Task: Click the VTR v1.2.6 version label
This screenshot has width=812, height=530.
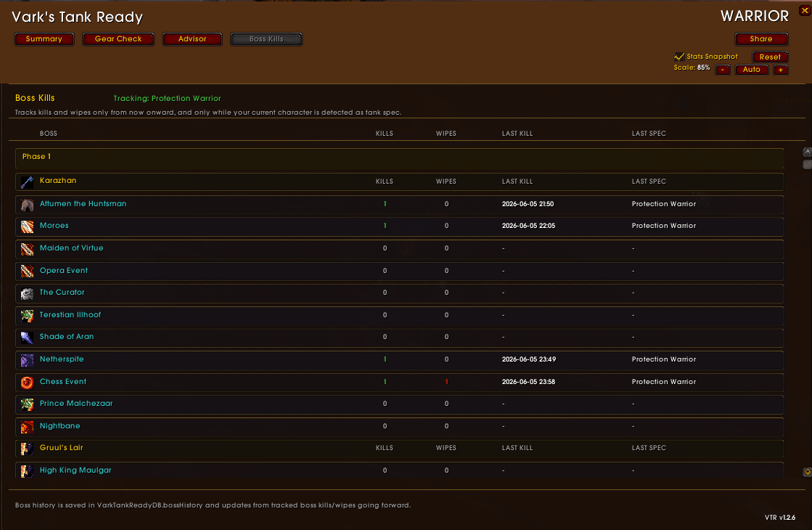Action: coord(780,518)
